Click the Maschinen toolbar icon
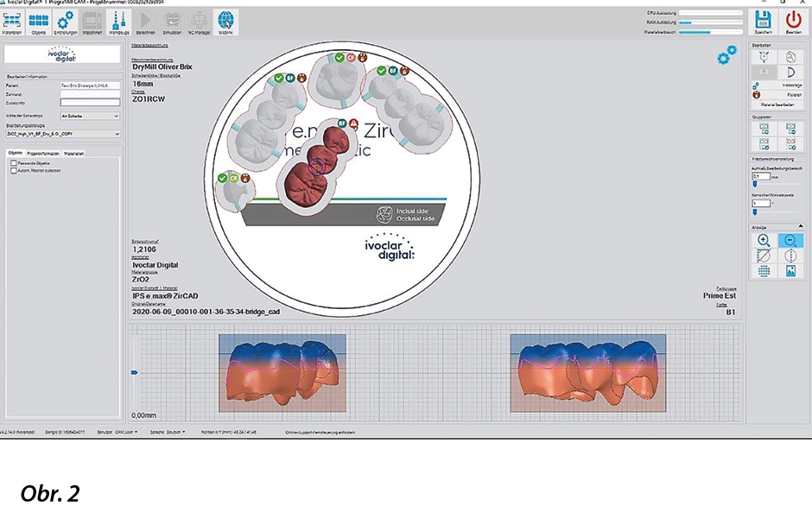 pos(92,23)
